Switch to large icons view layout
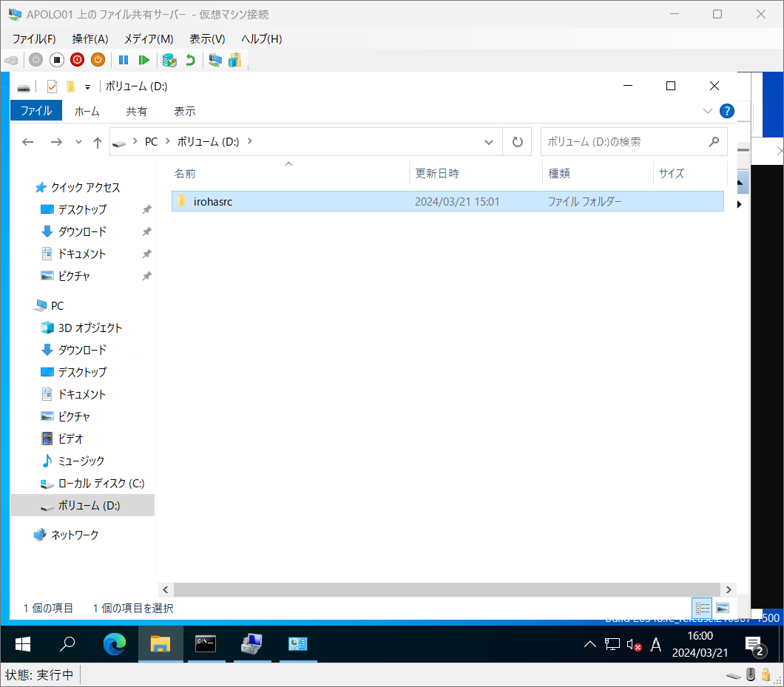The image size is (784, 687). [x=723, y=608]
